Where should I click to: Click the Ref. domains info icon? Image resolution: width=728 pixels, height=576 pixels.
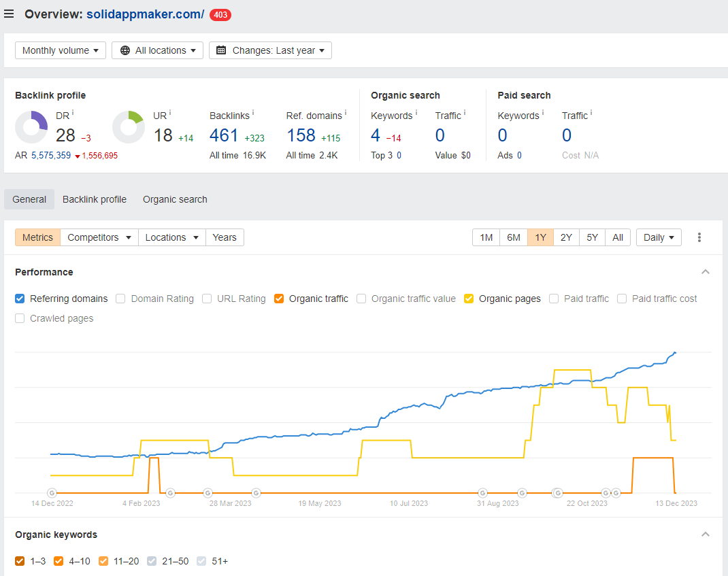coord(346,113)
